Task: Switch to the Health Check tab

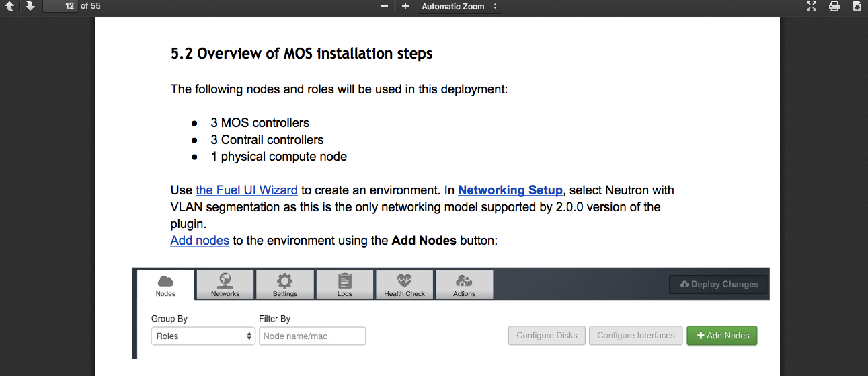Action: click(405, 285)
